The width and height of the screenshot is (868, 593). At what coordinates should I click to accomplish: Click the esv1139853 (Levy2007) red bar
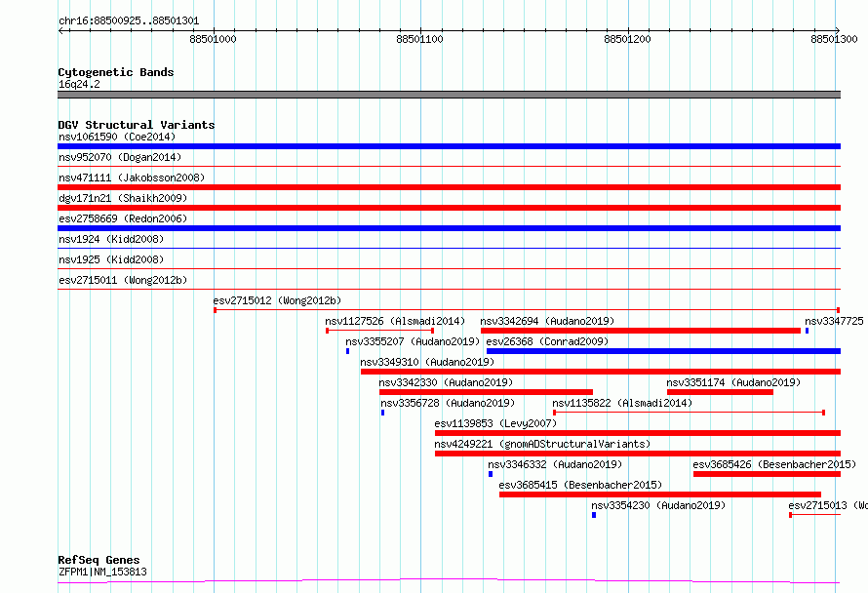coord(638,433)
